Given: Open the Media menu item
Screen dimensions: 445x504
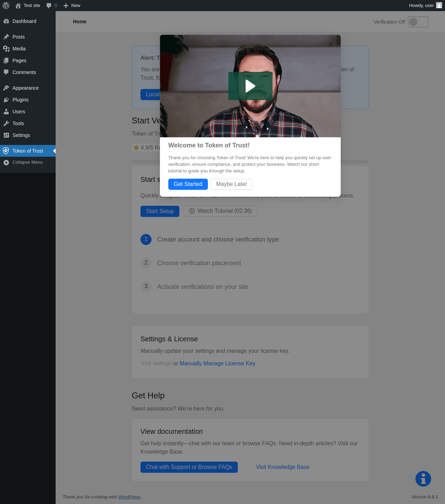Looking at the screenshot, I should coord(28,49).
